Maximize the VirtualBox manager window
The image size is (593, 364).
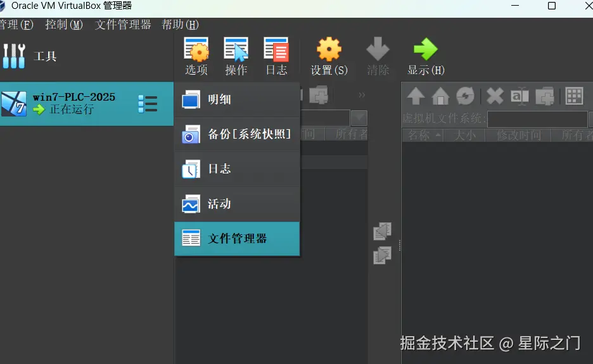coord(552,6)
